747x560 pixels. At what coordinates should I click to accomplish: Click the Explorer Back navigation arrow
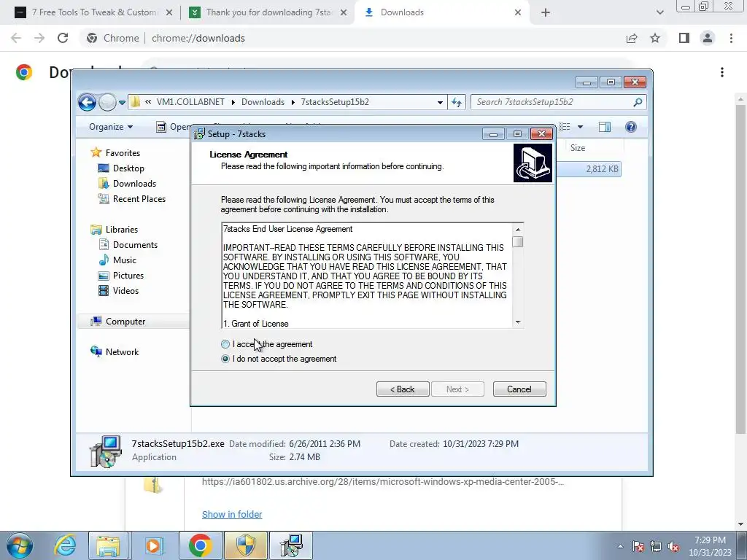(88, 102)
